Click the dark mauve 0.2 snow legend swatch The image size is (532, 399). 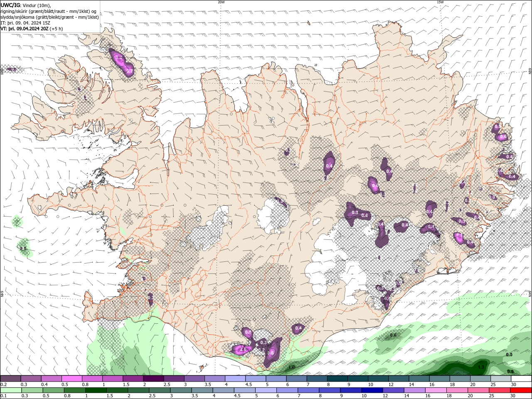[x=11, y=379]
